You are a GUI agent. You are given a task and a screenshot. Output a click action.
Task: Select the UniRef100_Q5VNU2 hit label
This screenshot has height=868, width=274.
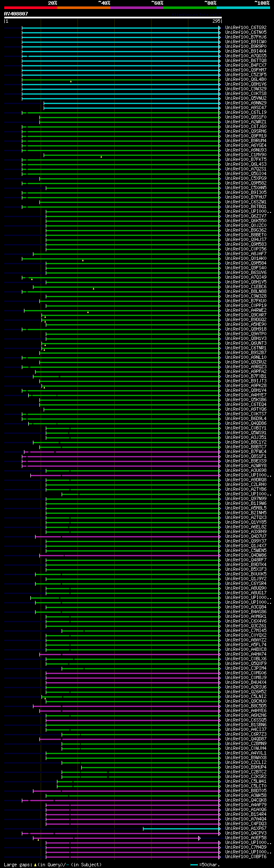(x=246, y=98)
